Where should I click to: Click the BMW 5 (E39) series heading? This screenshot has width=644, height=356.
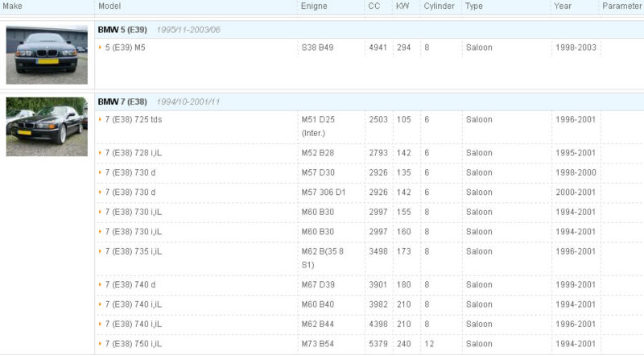(x=122, y=30)
